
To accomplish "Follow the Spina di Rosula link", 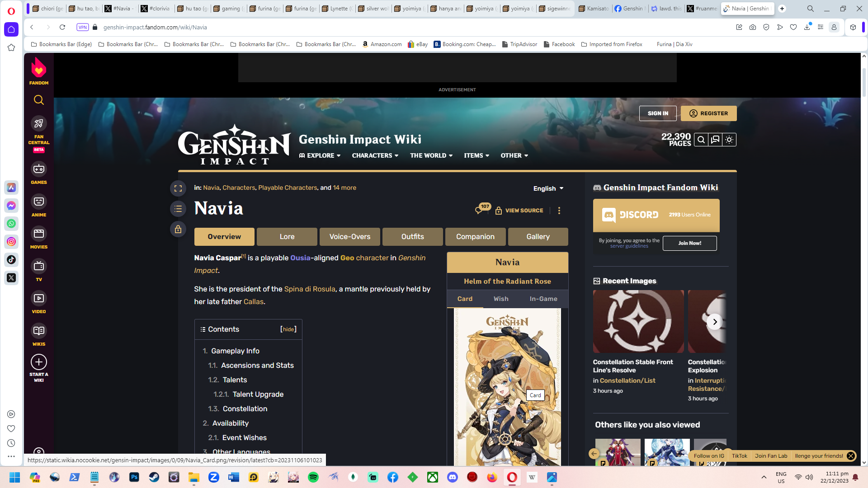I will click(310, 289).
